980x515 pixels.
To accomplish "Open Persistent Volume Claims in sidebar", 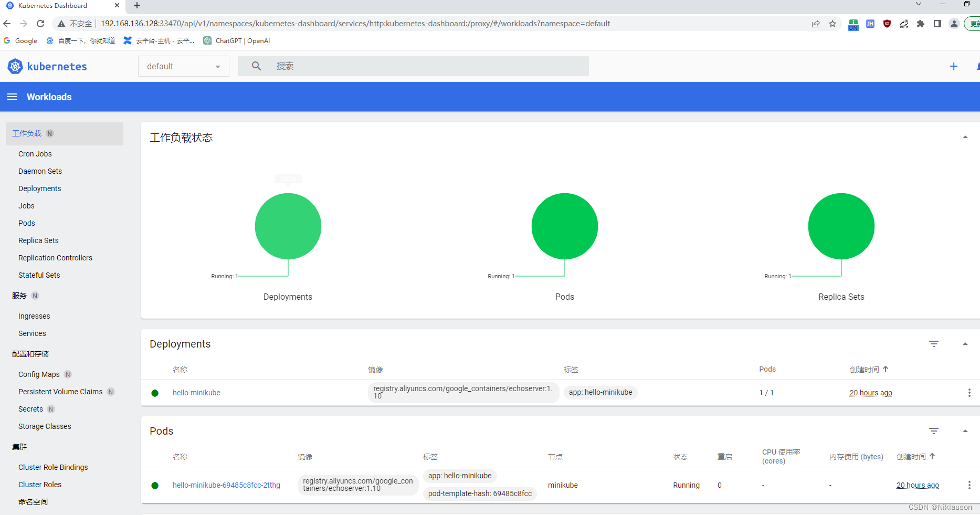I will (60, 392).
